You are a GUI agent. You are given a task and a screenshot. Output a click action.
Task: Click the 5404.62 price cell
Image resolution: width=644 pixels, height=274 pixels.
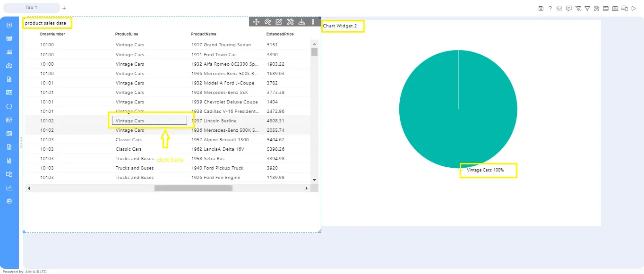pos(275,139)
